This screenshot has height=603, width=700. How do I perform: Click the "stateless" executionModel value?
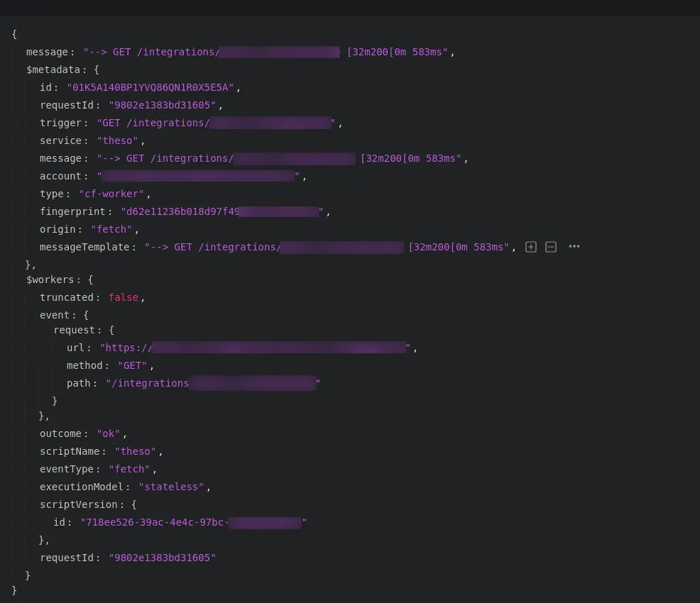click(171, 487)
